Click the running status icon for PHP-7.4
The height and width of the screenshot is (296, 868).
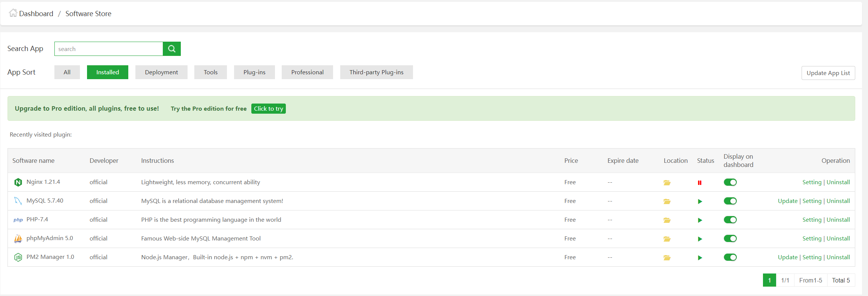coord(700,220)
